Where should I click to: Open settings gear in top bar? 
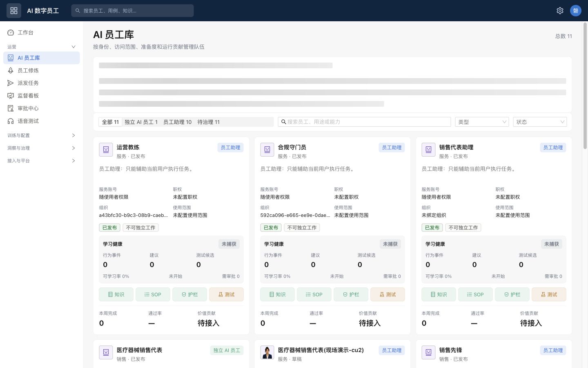[560, 11]
